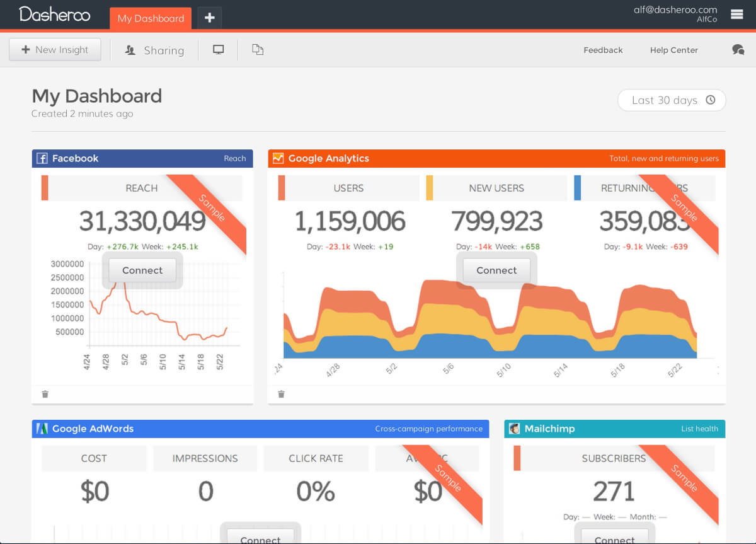
Task: Open the Help Center link
Action: [x=674, y=50]
